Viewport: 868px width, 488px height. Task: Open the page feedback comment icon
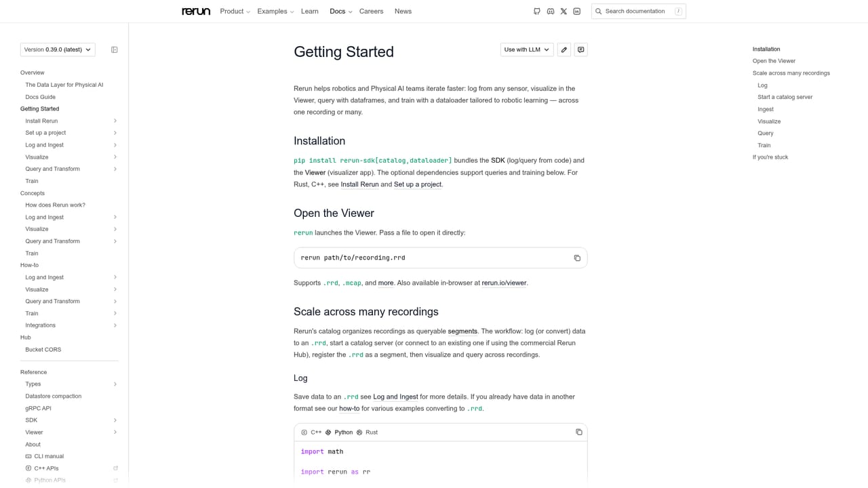click(x=580, y=49)
